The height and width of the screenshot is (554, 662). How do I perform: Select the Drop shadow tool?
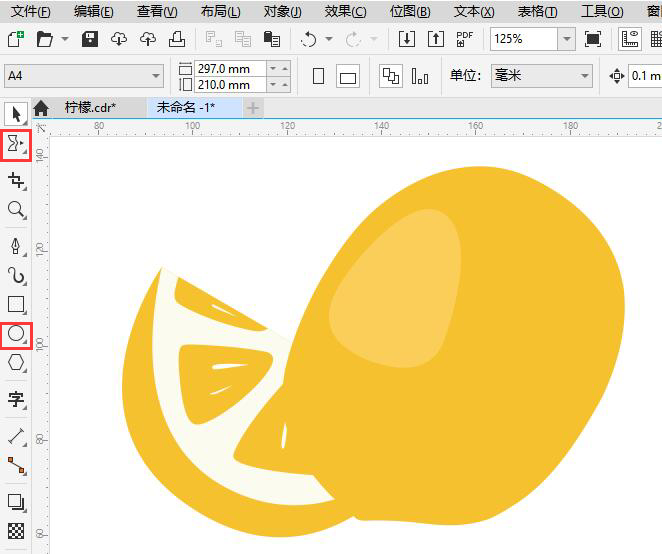(x=16, y=502)
